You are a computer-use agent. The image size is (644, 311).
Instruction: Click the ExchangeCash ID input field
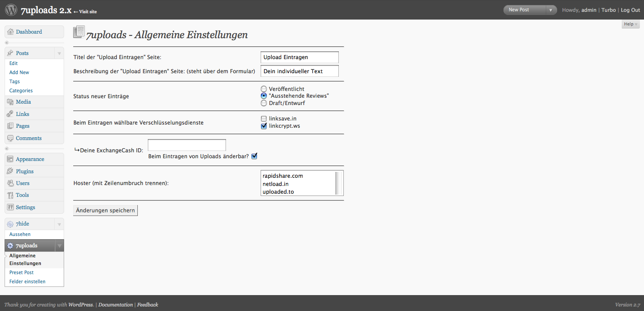click(x=187, y=145)
